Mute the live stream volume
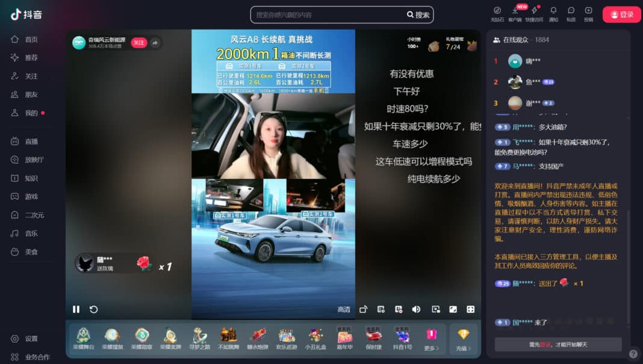The width and height of the screenshot is (643, 364). point(416,309)
